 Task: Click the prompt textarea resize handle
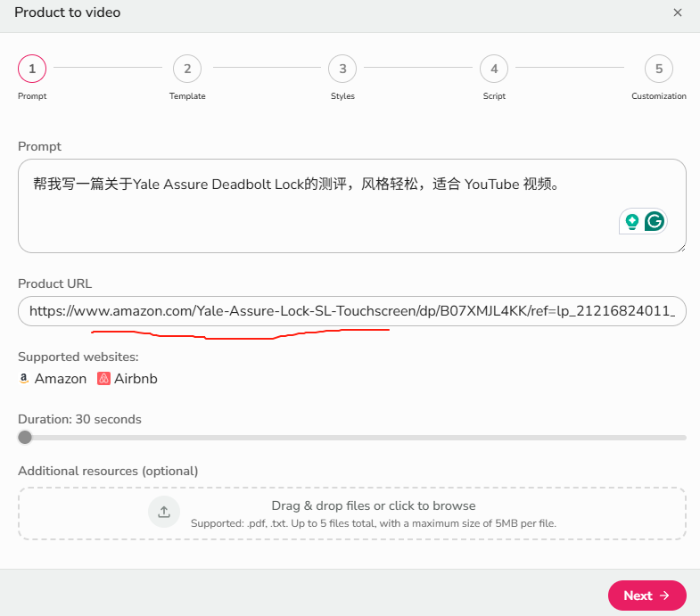pyautogui.click(x=681, y=248)
